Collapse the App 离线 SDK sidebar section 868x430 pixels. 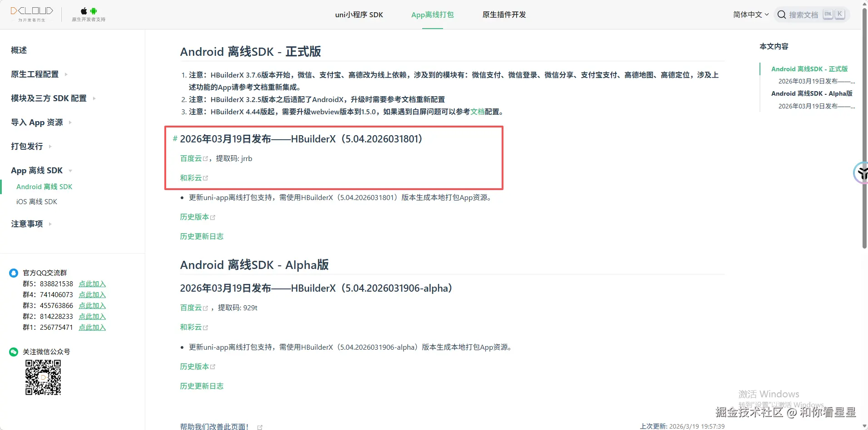pyautogui.click(x=41, y=171)
